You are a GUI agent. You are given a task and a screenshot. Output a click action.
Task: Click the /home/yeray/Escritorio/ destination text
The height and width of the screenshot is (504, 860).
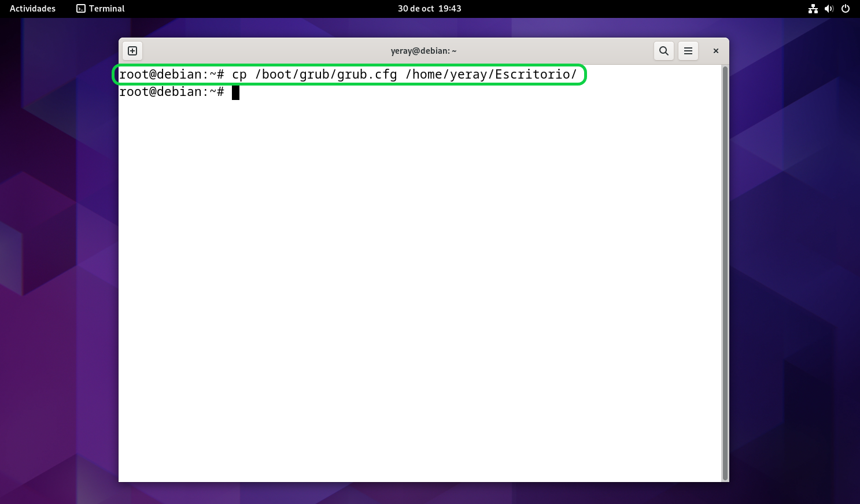(x=492, y=75)
